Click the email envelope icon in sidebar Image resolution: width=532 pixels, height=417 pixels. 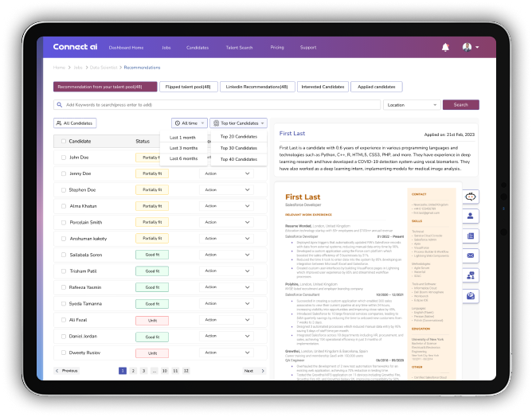(470, 255)
